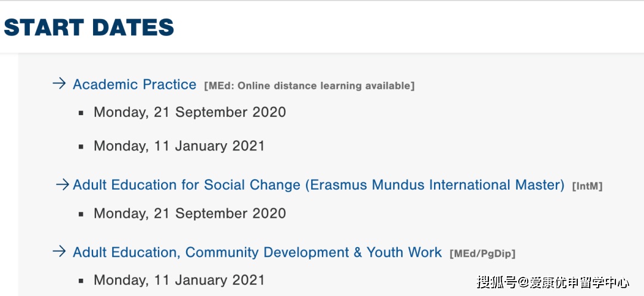This screenshot has height=296, width=644.
Task: Select 21 September 2020 under Academic Practice
Action: [x=190, y=112]
